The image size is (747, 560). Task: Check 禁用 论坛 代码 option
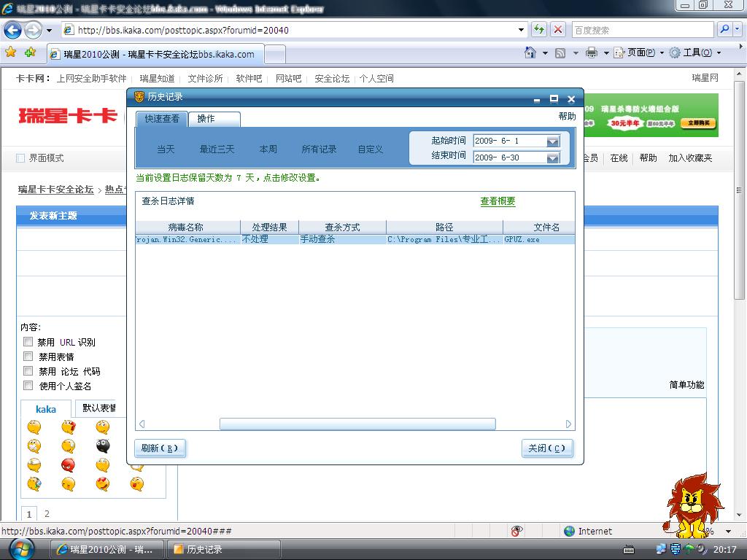point(28,371)
